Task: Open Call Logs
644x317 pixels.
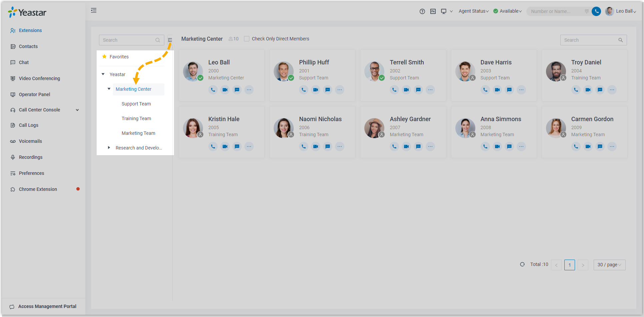Action: (29, 125)
